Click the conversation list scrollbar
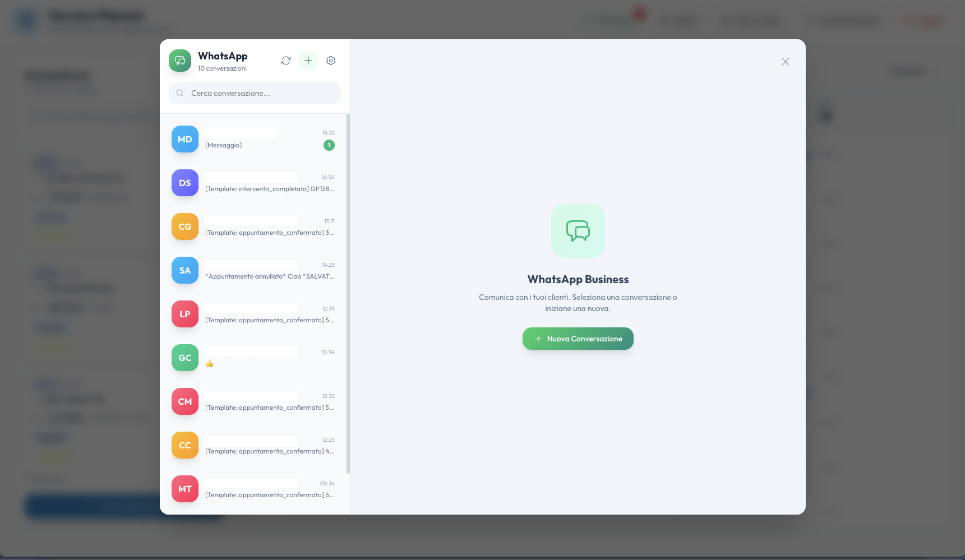Viewport: 965px width, 560px height. 347,291
